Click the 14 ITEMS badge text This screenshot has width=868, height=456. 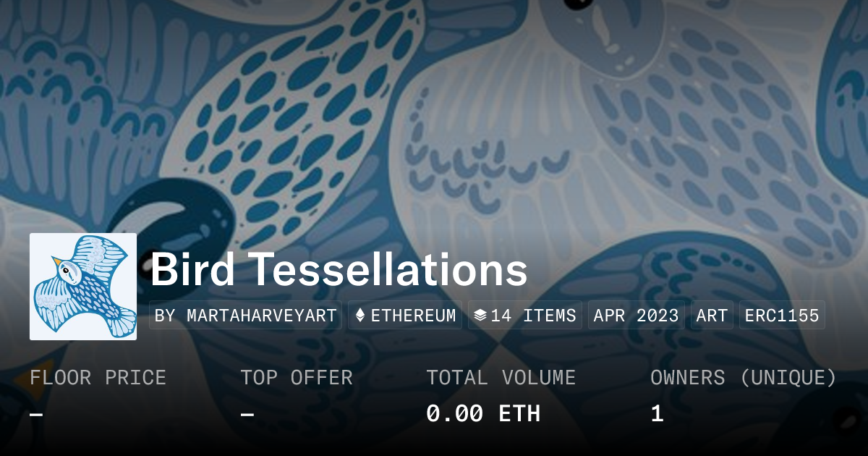click(x=533, y=316)
